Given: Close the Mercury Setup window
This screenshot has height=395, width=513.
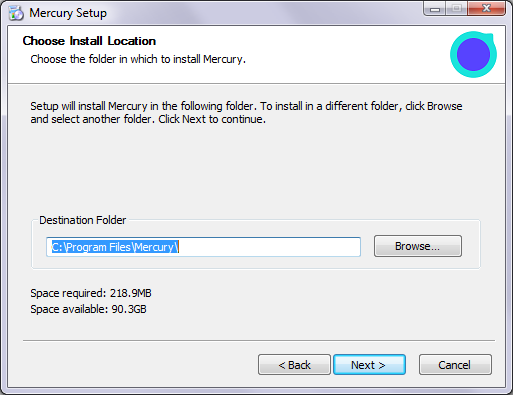Looking at the screenshot, I should click(x=486, y=9).
